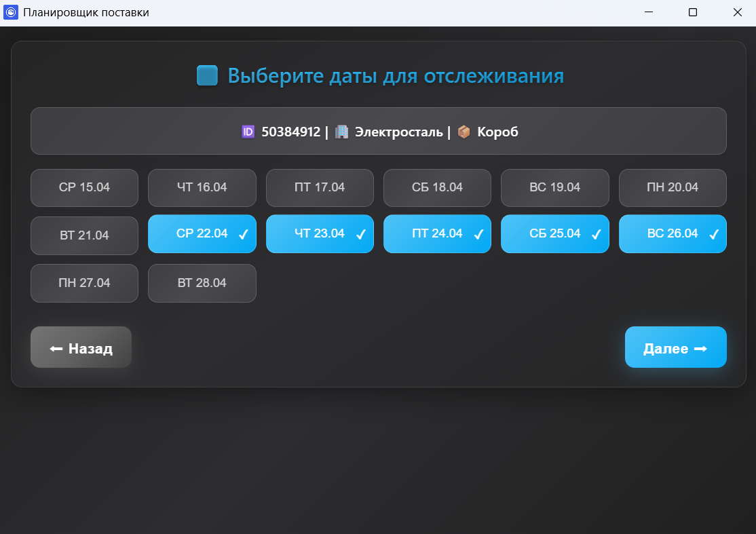
Task: Select the ПН 27.04 date
Action: tap(84, 283)
